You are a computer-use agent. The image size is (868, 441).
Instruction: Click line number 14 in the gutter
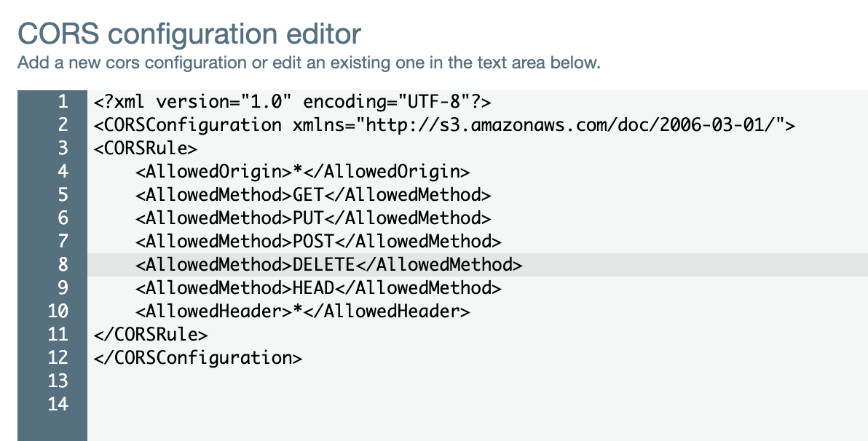(60, 404)
